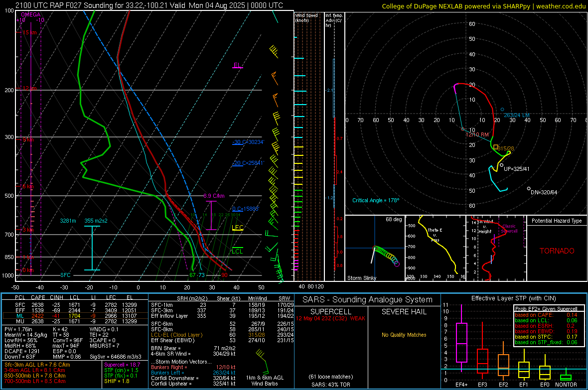The width and height of the screenshot is (588, 390).
Task: Click the green 1km and 6km wind barbs
Action: (262, 361)
